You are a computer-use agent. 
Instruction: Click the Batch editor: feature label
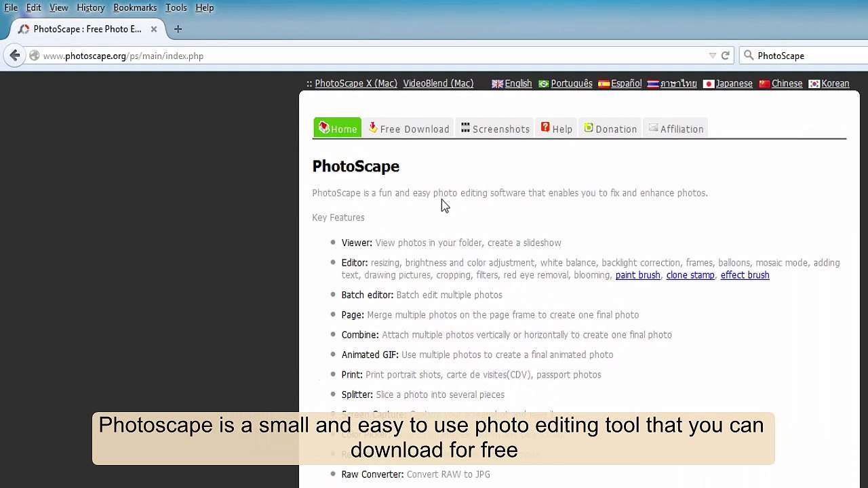368,295
